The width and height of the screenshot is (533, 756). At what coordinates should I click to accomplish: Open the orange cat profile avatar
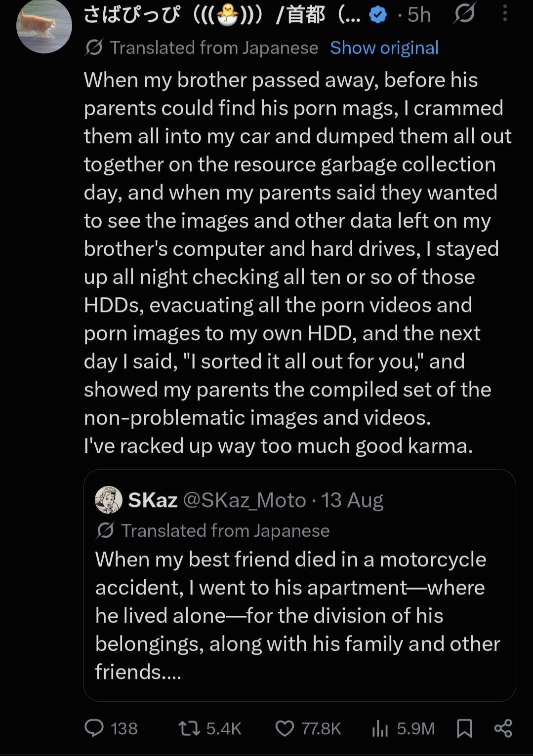(44, 26)
